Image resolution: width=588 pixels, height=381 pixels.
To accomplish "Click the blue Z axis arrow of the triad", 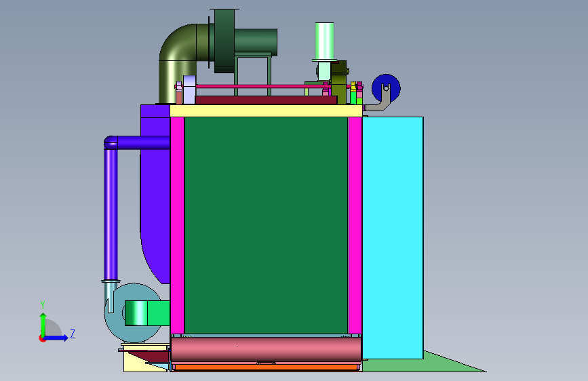I will [x=56, y=338].
